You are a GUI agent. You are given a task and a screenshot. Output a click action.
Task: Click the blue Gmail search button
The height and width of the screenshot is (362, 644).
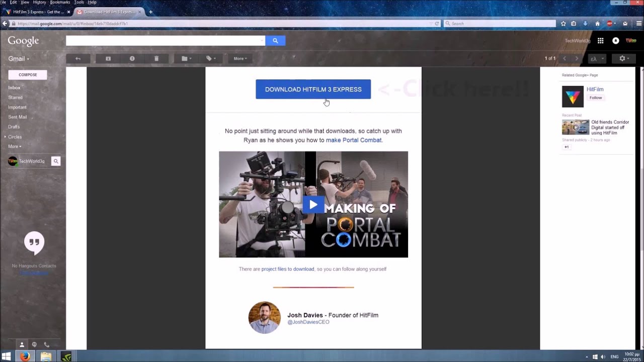(275, 41)
